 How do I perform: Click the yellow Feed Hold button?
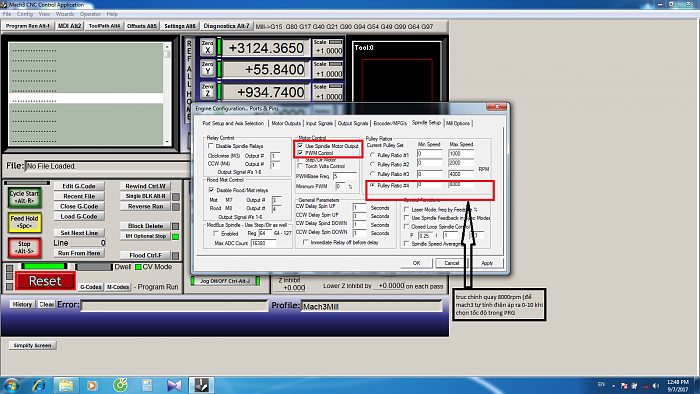[x=24, y=222]
